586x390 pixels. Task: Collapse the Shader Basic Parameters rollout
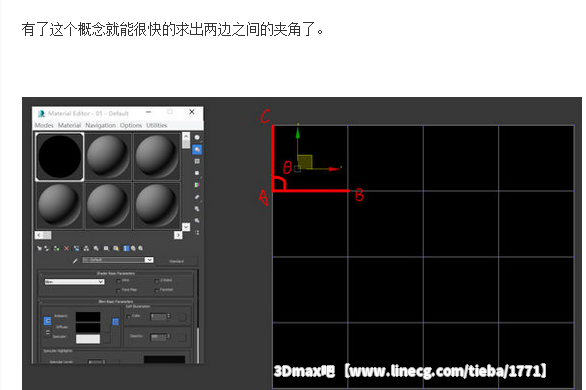tap(41, 275)
